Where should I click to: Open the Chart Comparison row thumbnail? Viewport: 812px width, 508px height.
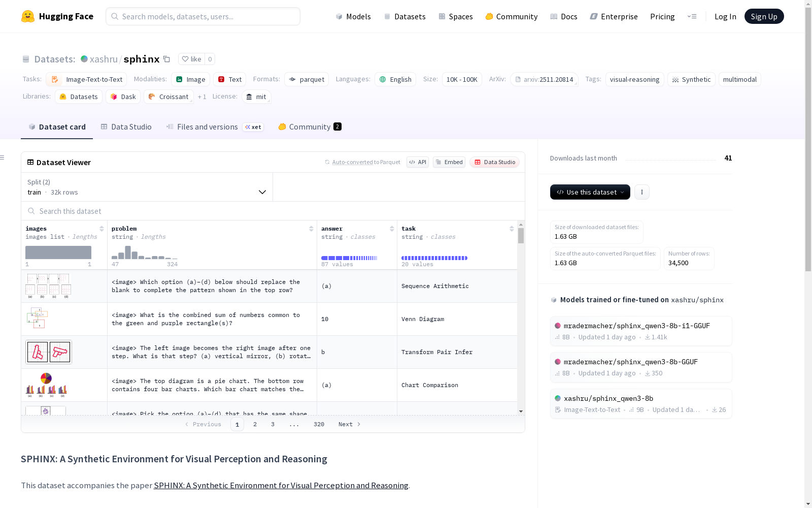pyautogui.click(x=46, y=385)
